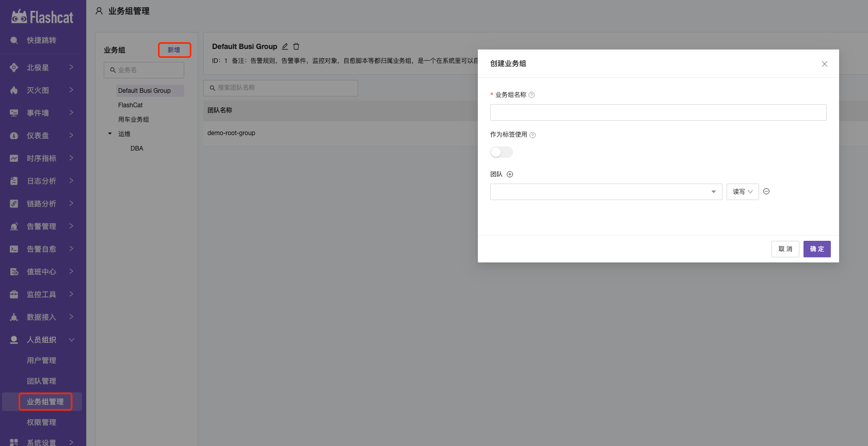Open 权限管理 submenu item
The width and height of the screenshot is (868, 446).
pos(41,422)
